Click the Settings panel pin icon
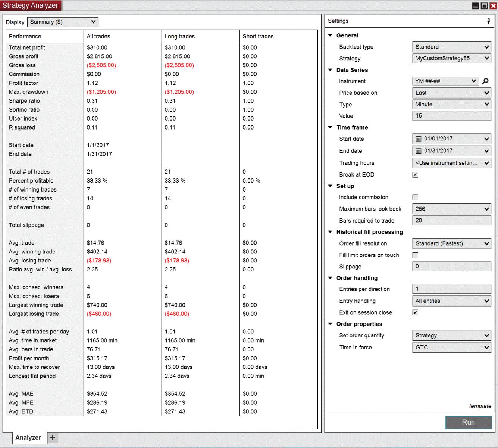498x448 pixels. [488, 21]
